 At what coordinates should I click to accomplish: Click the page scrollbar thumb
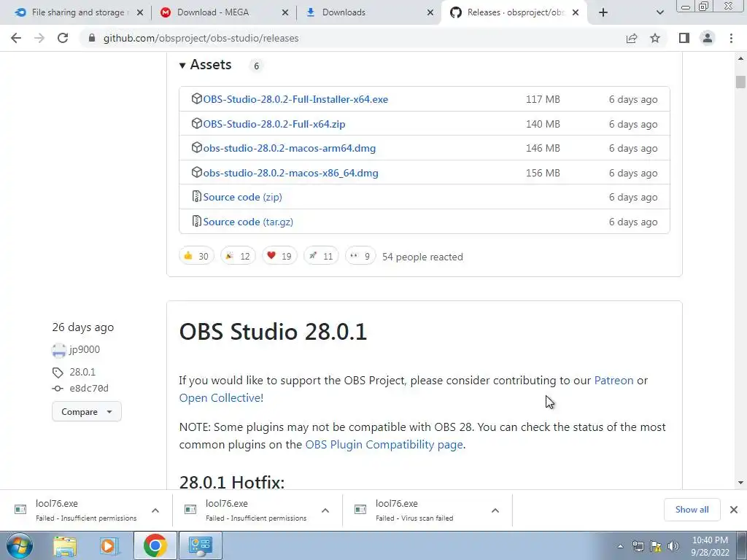740,82
